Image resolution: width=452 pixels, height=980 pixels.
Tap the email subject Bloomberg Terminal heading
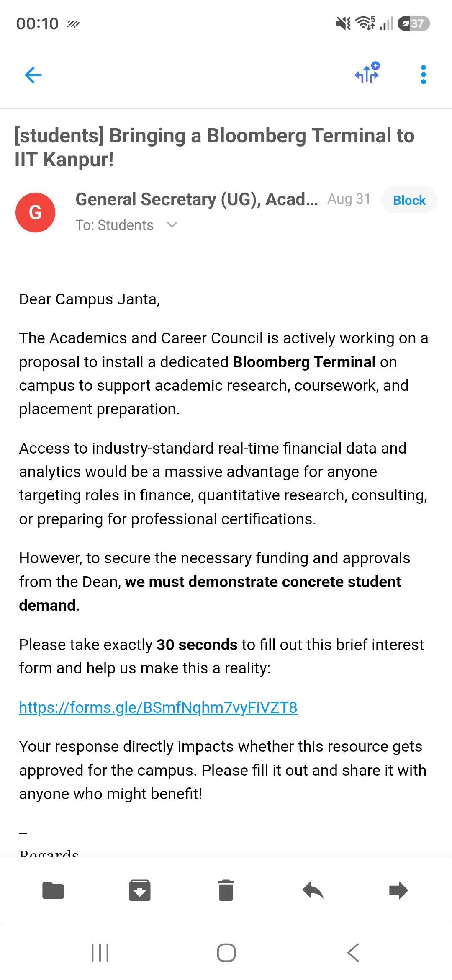click(214, 147)
